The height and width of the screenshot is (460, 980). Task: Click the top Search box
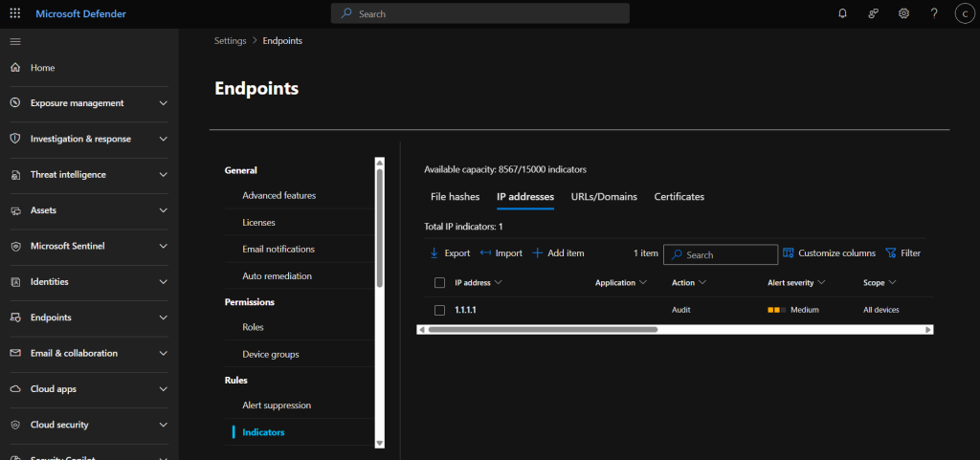[480, 13]
